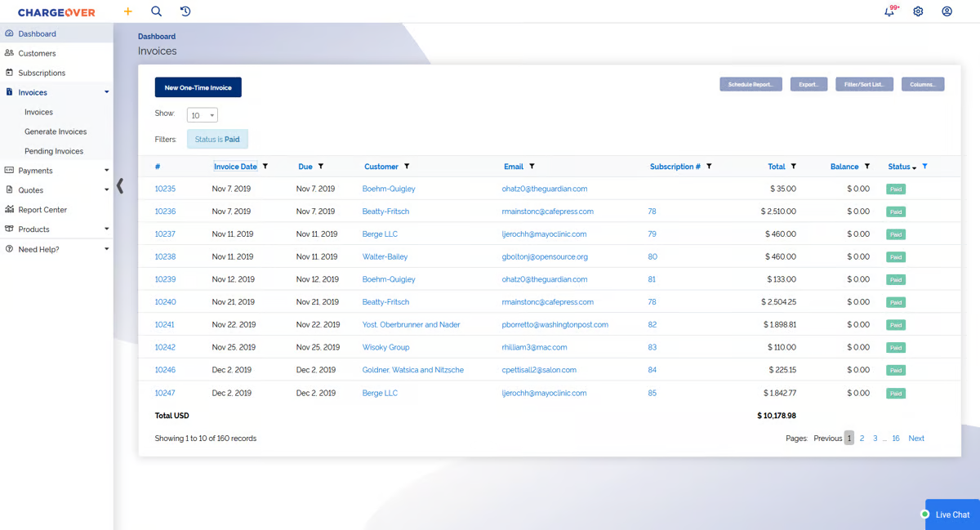Select Customers in the sidebar

click(x=36, y=52)
